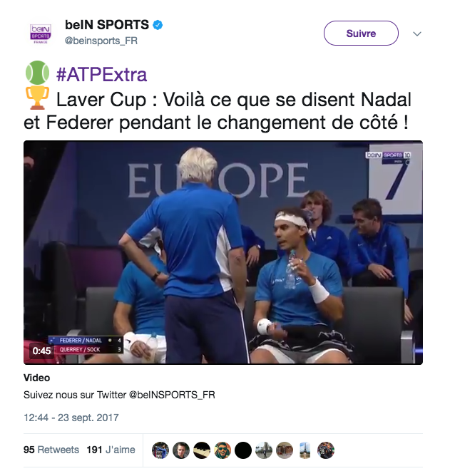
Task: Click the trophy emoji
Action: click(x=37, y=98)
